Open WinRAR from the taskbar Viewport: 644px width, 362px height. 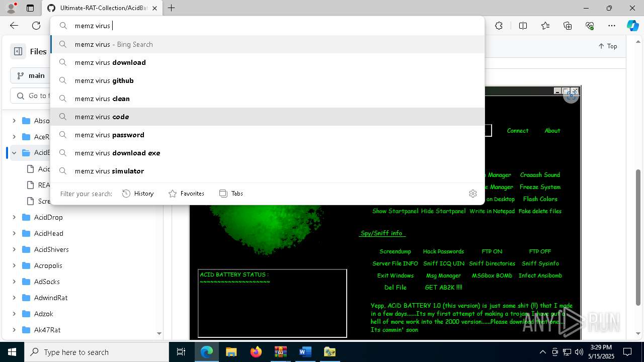(x=280, y=352)
